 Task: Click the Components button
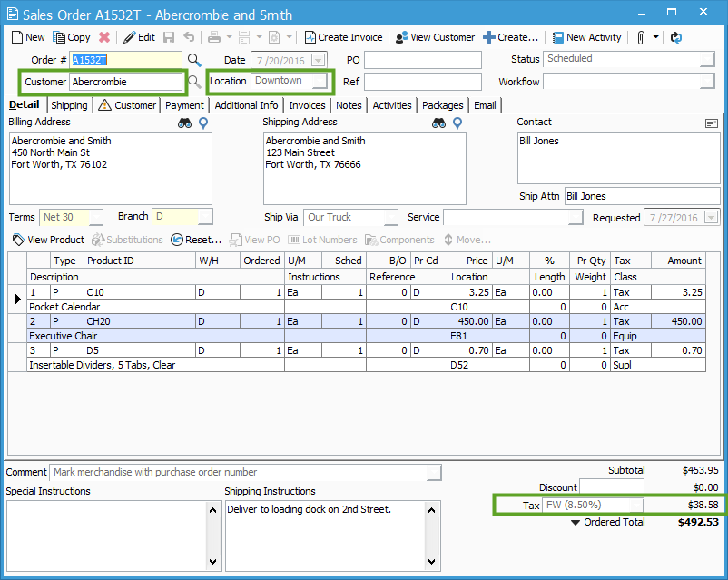399,240
